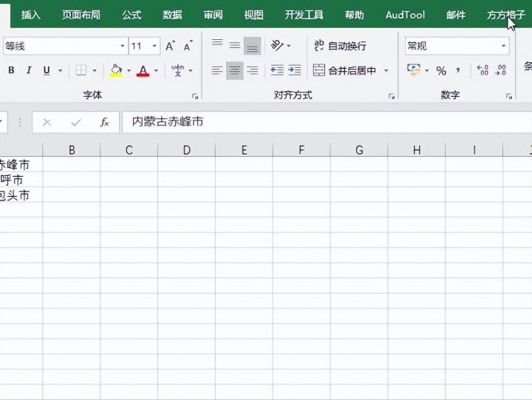Screen dimensions: 532x400
Task: Open 视图 ribbon tab
Action: coord(253,15)
